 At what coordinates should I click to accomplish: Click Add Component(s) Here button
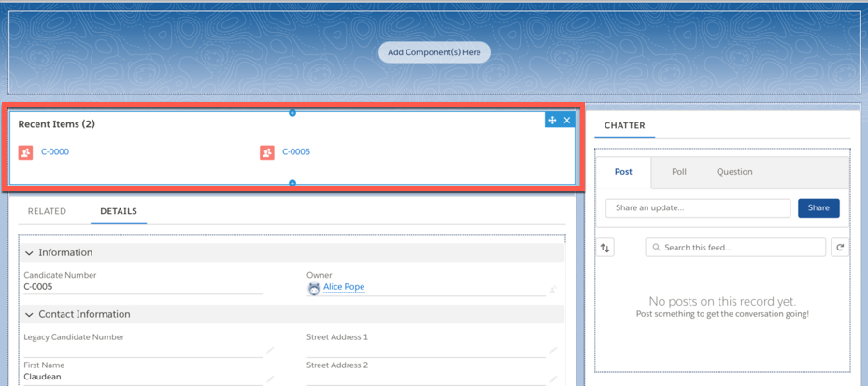(x=434, y=52)
